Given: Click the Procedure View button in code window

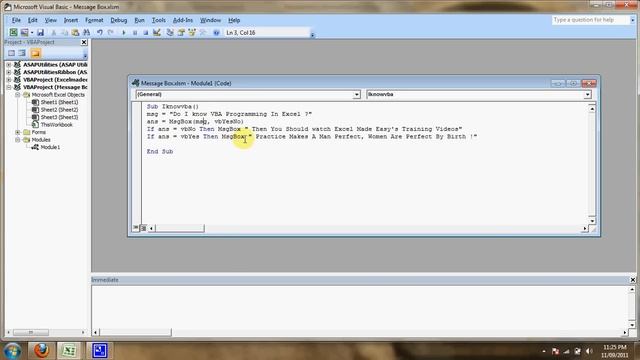Looking at the screenshot, I should point(136,228).
